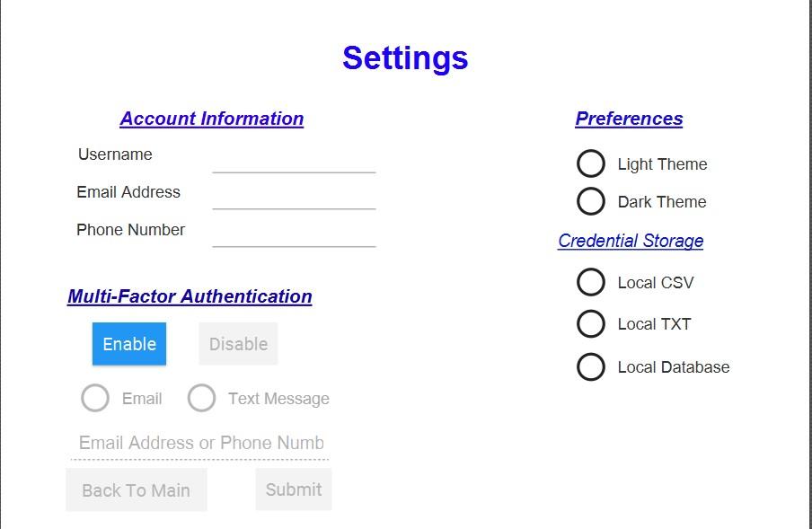Viewport: 812px width, 529px height.
Task: Pick Email as the MFA method
Action: click(95, 398)
